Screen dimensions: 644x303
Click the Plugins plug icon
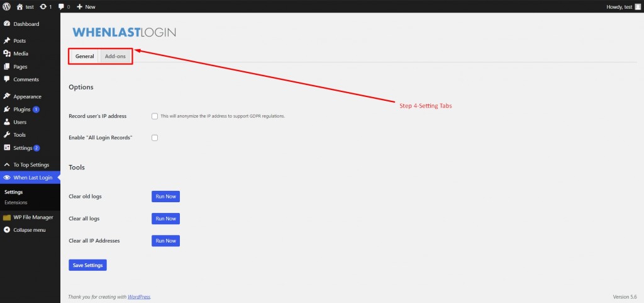click(6, 110)
